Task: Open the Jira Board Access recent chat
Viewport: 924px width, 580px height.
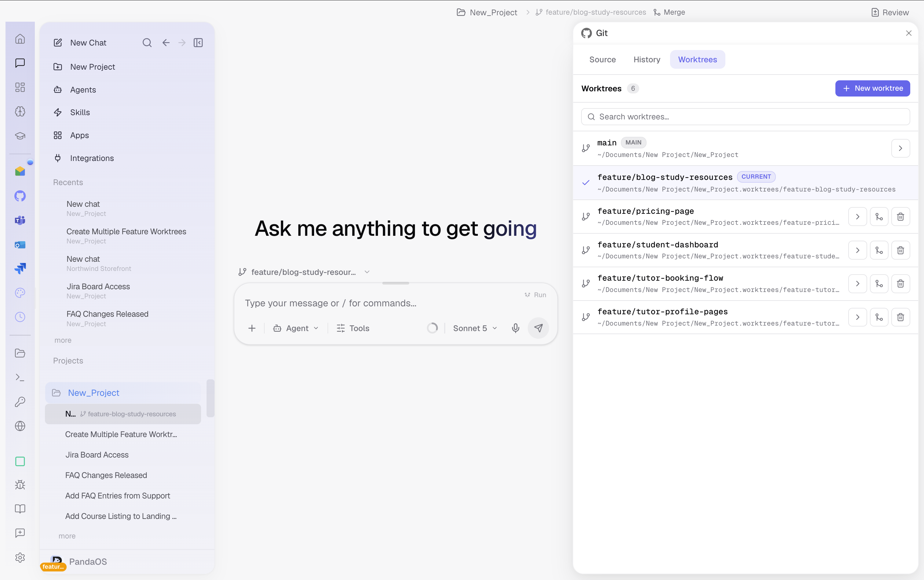Action: pos(98,291)
